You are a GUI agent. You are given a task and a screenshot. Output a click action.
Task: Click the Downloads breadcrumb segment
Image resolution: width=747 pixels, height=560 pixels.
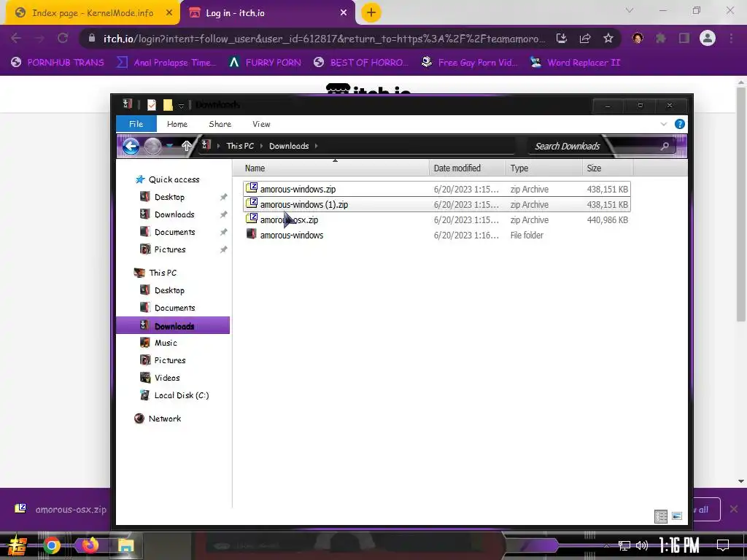click(x=289, y=146)
